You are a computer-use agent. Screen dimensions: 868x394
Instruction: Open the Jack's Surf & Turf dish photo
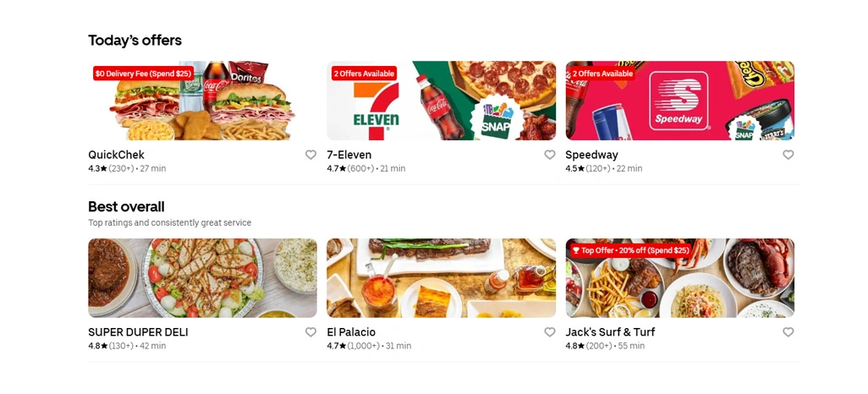[x=680, y=278]
